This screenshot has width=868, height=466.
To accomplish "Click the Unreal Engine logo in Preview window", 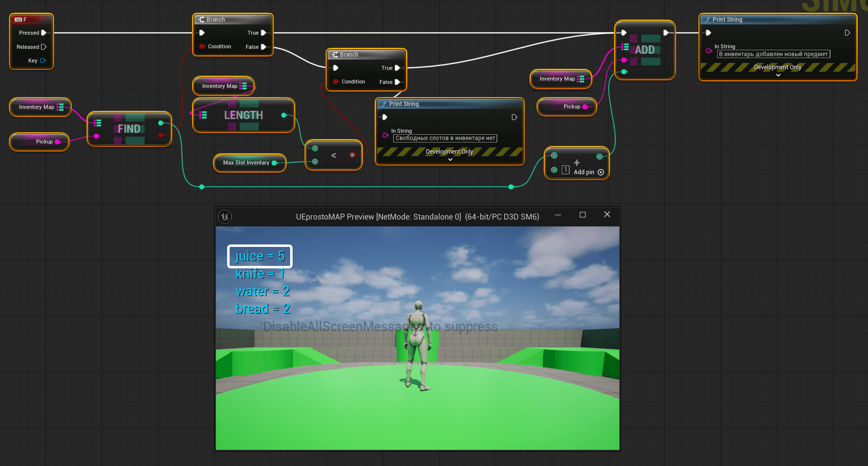I will point(225,217).
